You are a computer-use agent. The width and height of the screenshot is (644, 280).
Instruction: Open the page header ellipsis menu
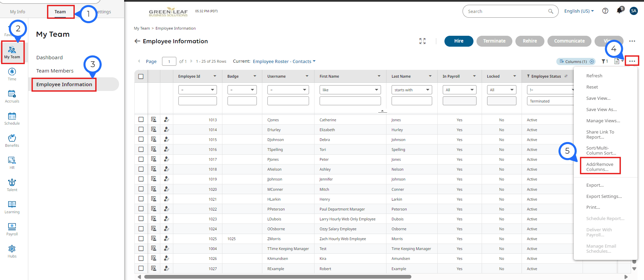coord(632,41)
